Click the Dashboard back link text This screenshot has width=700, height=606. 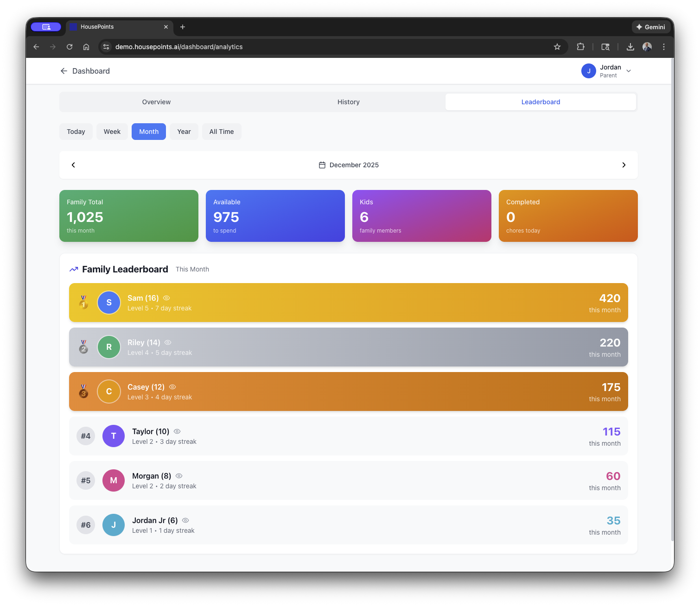click(x=91, y=71)
